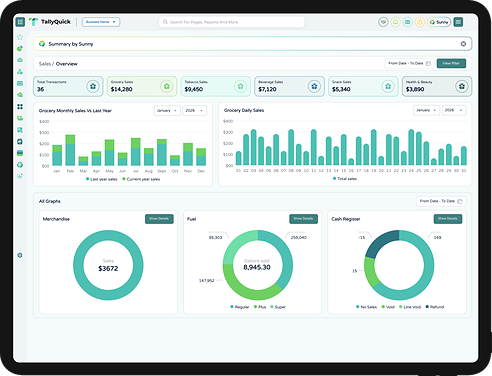
Task: Open the four-squares grid icon in sidebar
Action: (20, 107)
